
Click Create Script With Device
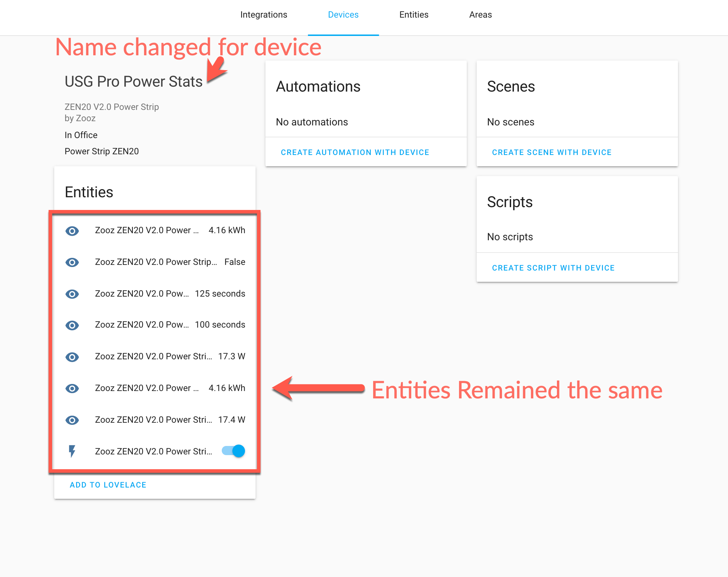[x=553, y=268]
